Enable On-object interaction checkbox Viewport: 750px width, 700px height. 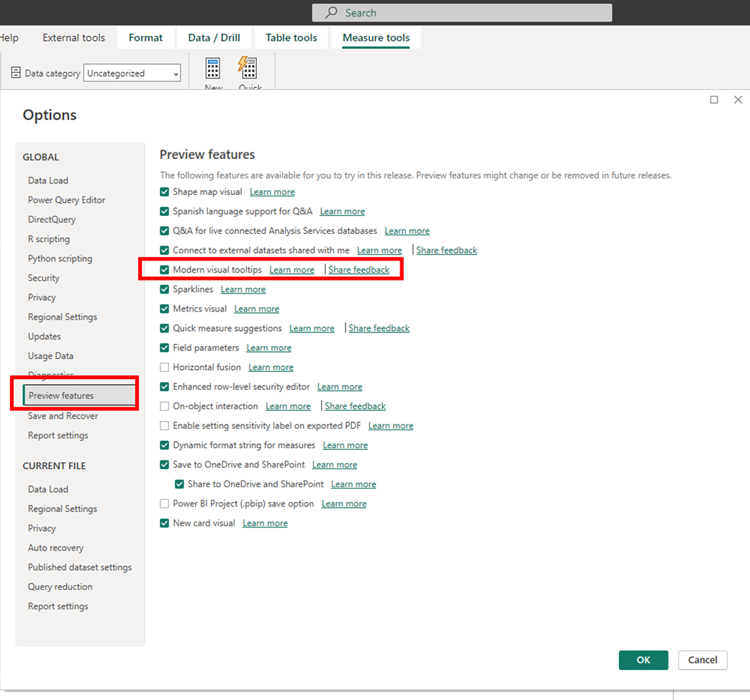point(165,406)
